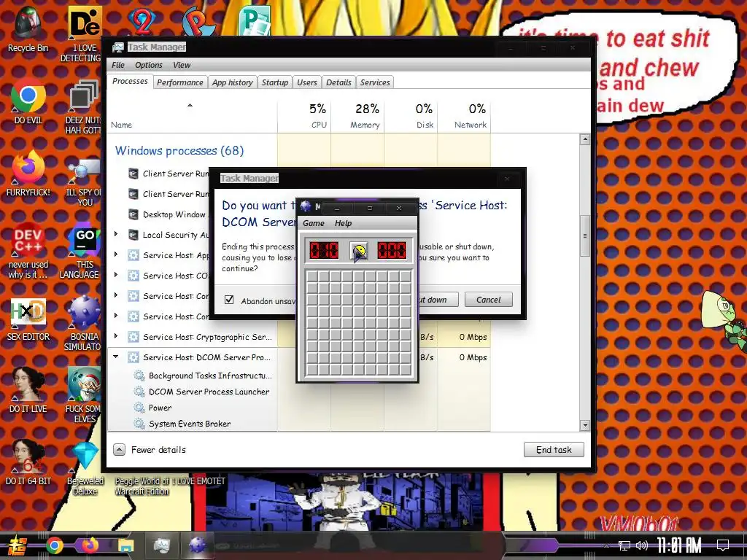
Task: Collapse to Fewer details
Action: pos(150,449)
